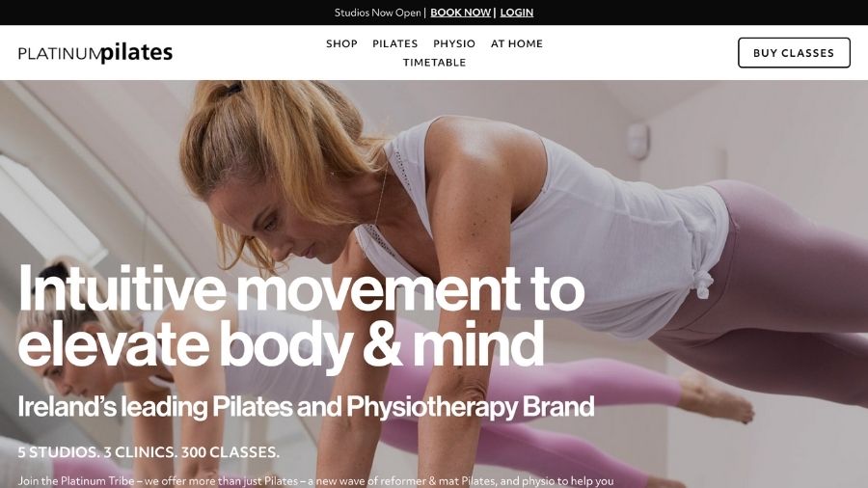Click the Platinum Pilates logo
The image size is (868, 488).
pyautogui.click(x=95, y=53)
